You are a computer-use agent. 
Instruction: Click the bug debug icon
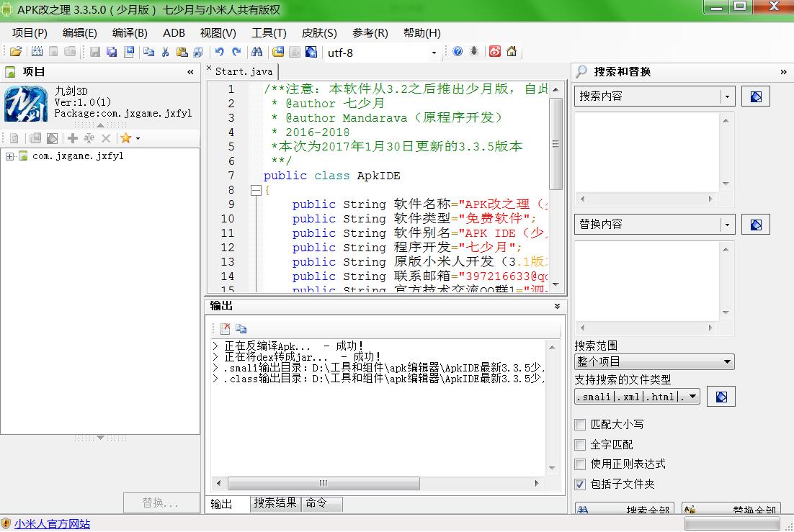[474, 52]
